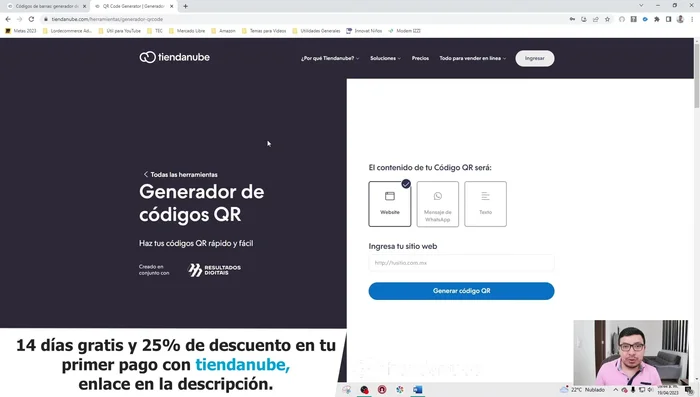Expand Todo para vender en línea menu
700x397 pixels.
click(x=473, y=59)
